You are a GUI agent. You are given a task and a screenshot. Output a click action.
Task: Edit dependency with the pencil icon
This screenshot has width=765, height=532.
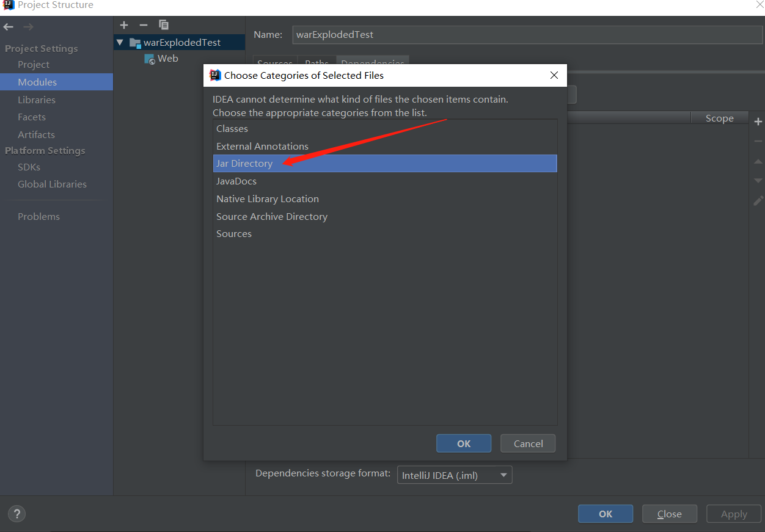(758, 200)
